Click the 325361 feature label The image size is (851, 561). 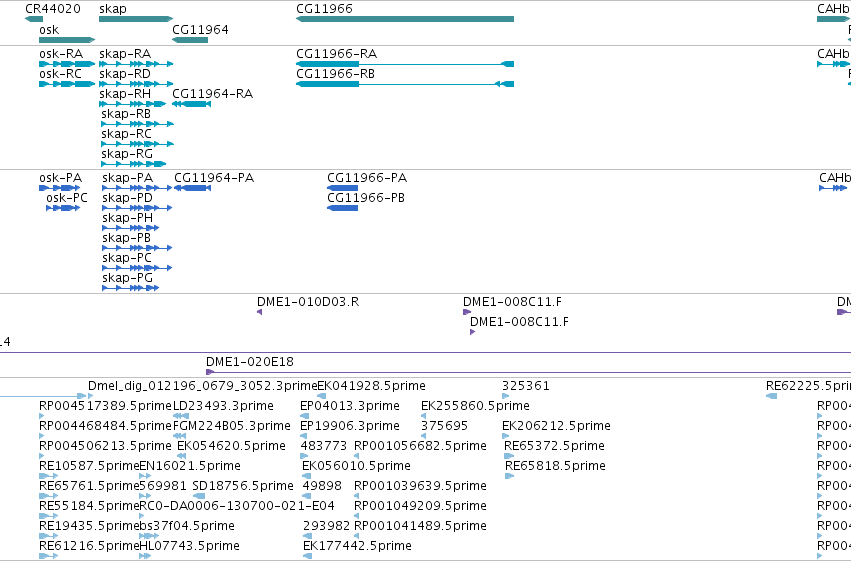pyautogui.click(x=525, y=386)
